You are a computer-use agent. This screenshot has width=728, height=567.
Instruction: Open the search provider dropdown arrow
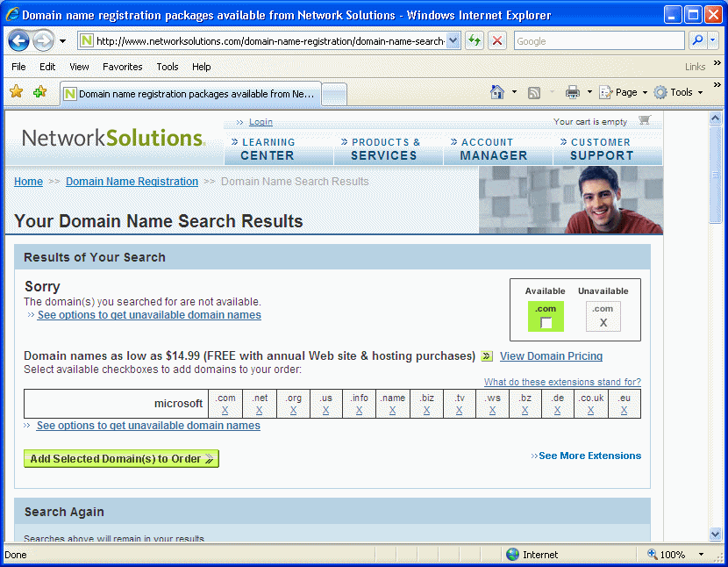[x=713, y=41]
